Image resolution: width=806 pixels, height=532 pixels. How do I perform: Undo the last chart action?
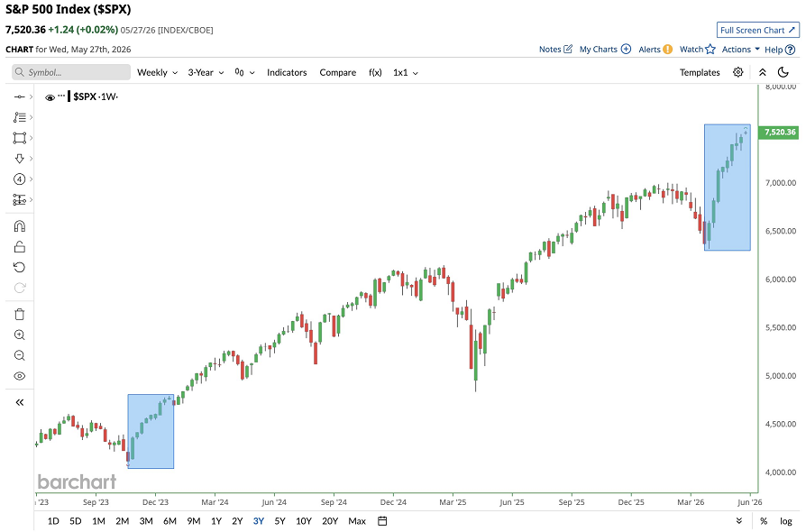pos(20,267)
